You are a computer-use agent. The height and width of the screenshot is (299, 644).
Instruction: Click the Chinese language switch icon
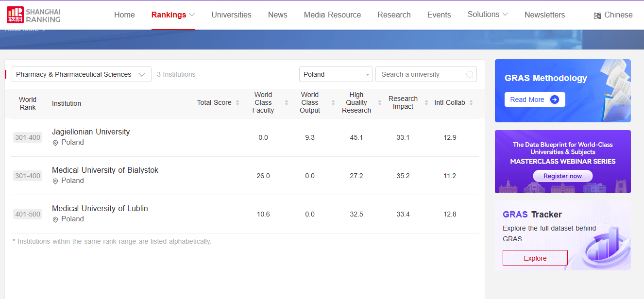tap(597, 16)
